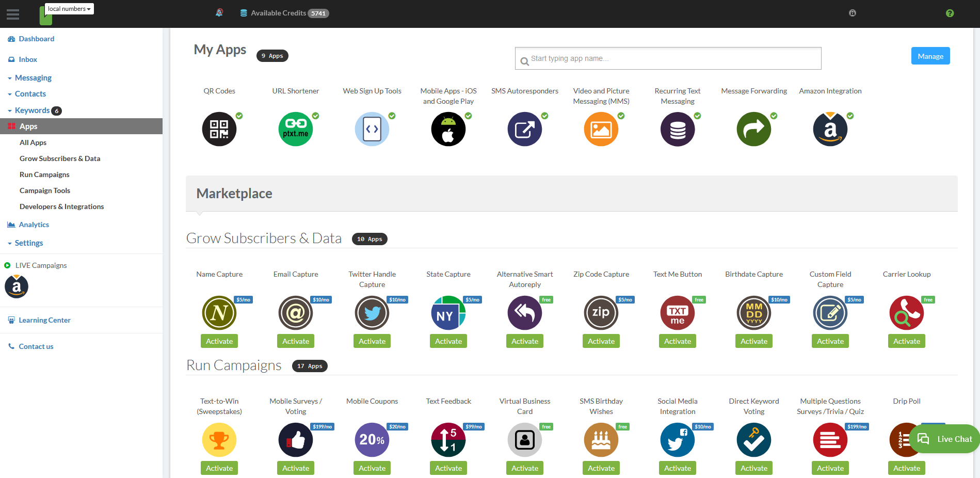Select the URL Shortener ptxt.me icon
Viewport: 980px width, 478px height.
click(295, 129)
